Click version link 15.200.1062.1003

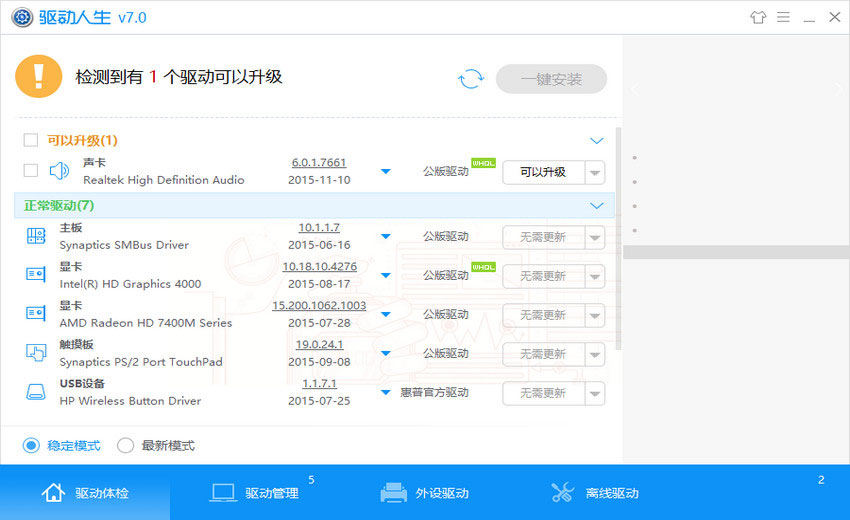point(319,306)
